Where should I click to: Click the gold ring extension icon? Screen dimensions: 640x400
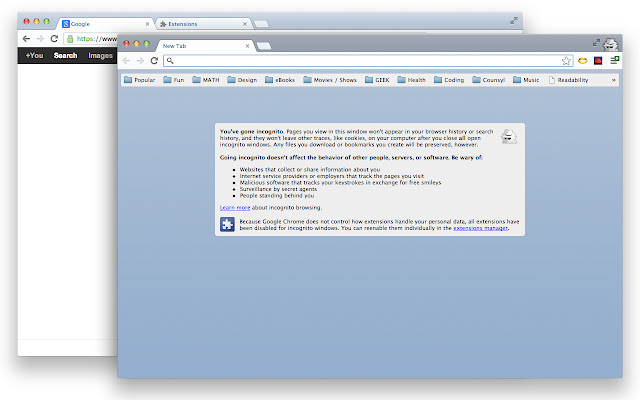click(582, 61)
